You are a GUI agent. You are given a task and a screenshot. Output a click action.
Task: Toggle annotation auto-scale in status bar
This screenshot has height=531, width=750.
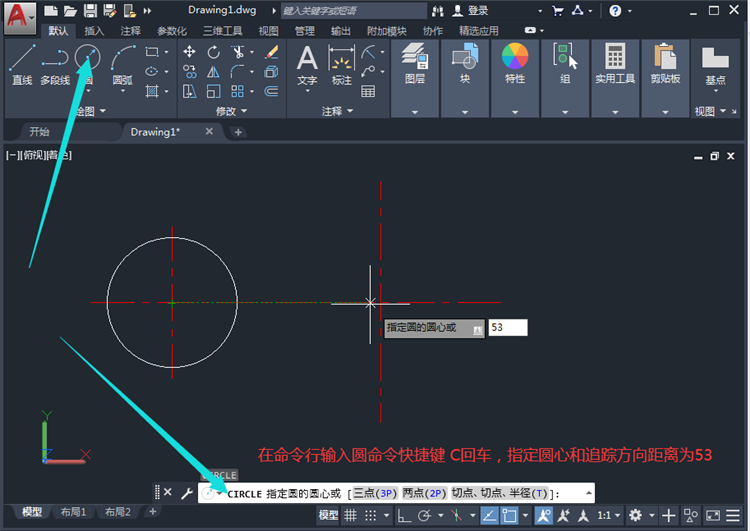563,515
